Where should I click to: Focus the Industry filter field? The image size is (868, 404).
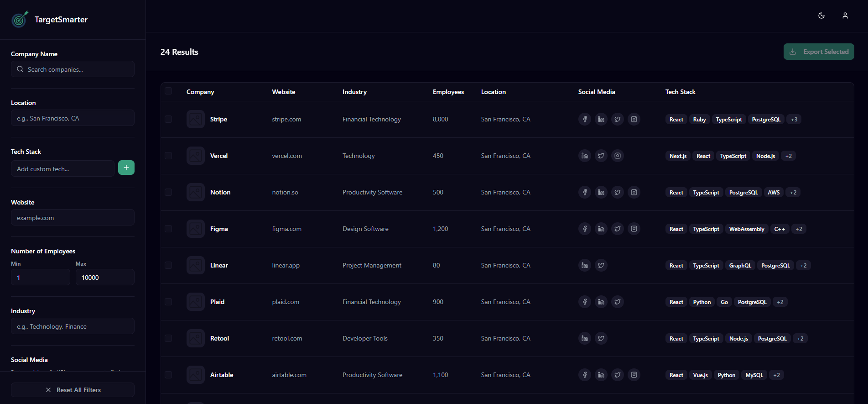(x=73, y=326)
